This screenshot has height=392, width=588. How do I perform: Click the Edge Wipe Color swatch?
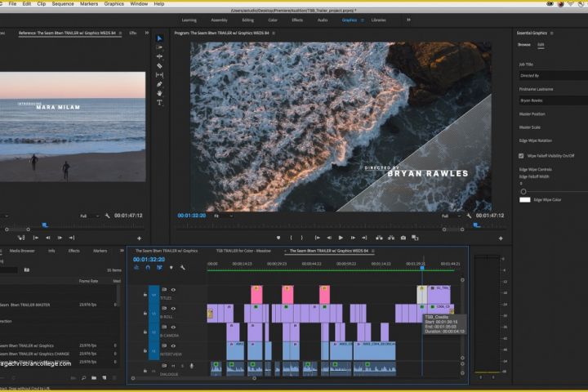tap(524, 200)
